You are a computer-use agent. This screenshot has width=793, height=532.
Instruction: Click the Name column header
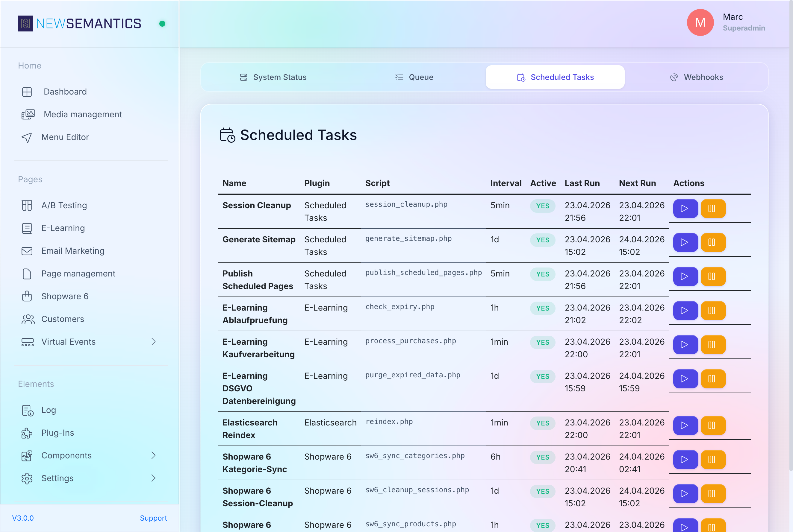(x=234, y=183)
